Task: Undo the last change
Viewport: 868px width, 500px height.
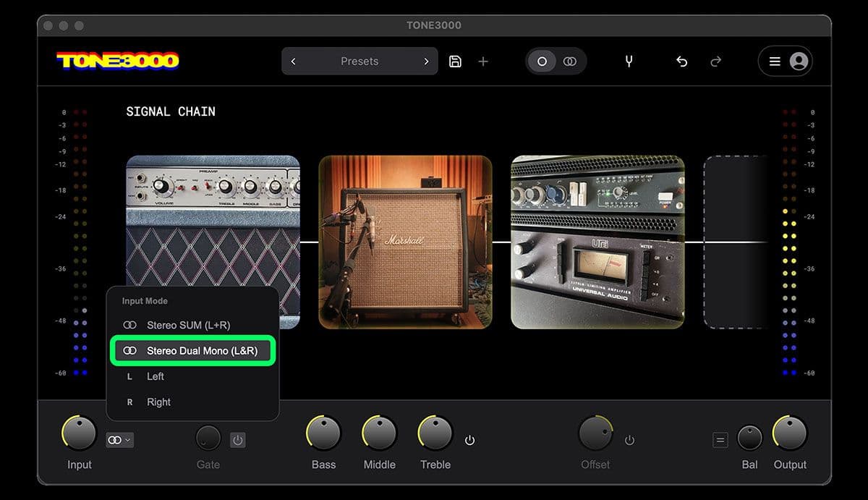Action: coord(681,62)
